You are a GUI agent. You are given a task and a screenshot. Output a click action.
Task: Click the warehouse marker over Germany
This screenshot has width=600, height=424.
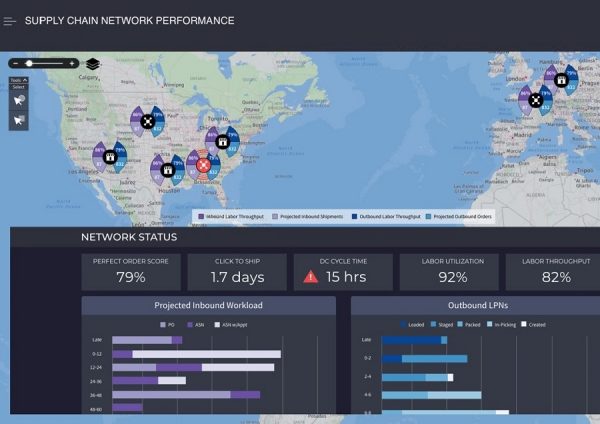[561, 79]
